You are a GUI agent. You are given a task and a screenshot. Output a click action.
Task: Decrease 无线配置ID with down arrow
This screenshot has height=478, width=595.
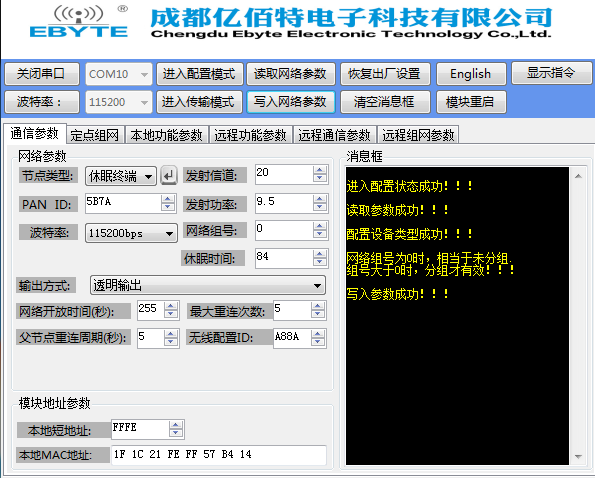(318, 342)
